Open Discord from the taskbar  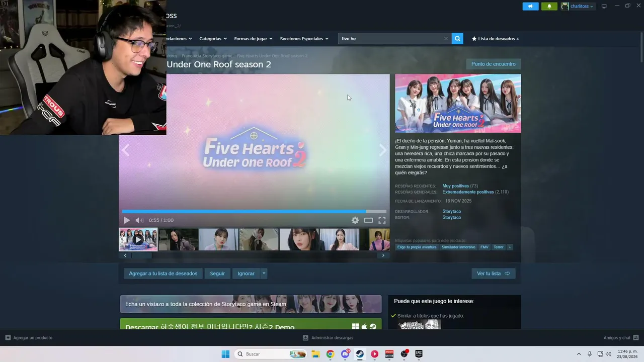click(x=345, y=354)
